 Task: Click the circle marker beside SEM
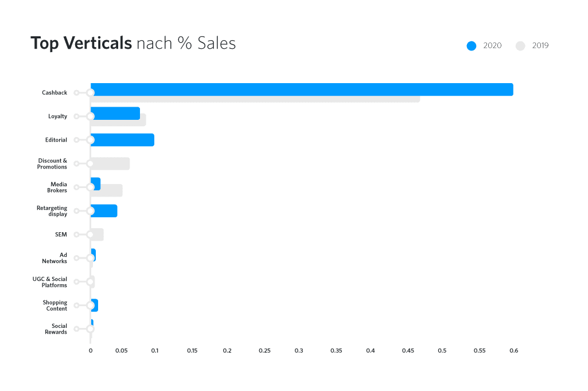(90, 234)
